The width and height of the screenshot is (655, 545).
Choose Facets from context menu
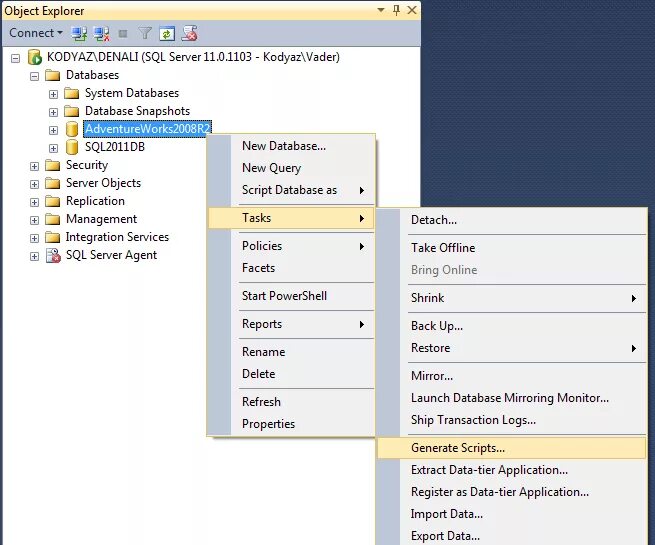coord(291,268)
